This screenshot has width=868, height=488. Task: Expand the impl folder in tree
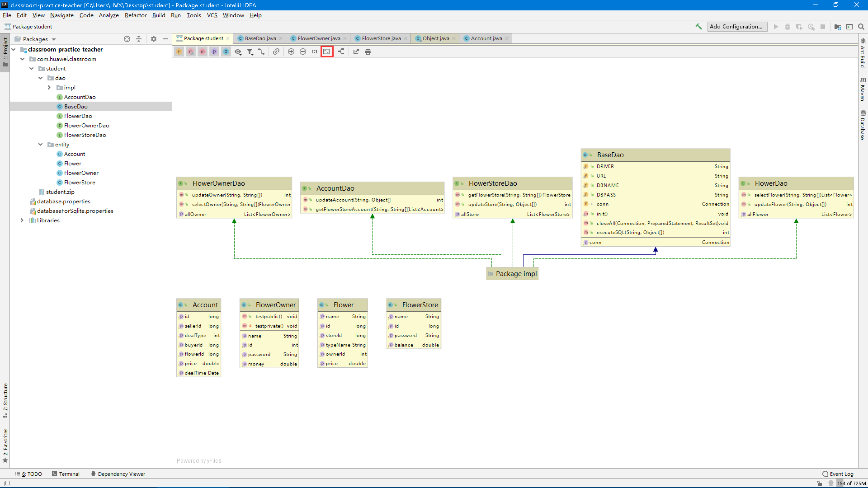(x=49, y=88)
